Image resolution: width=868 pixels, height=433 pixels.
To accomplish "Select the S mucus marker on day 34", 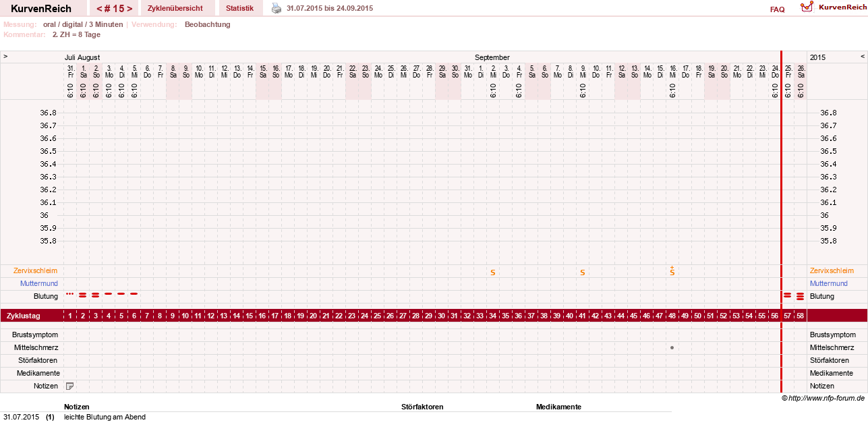I will 493,272.
